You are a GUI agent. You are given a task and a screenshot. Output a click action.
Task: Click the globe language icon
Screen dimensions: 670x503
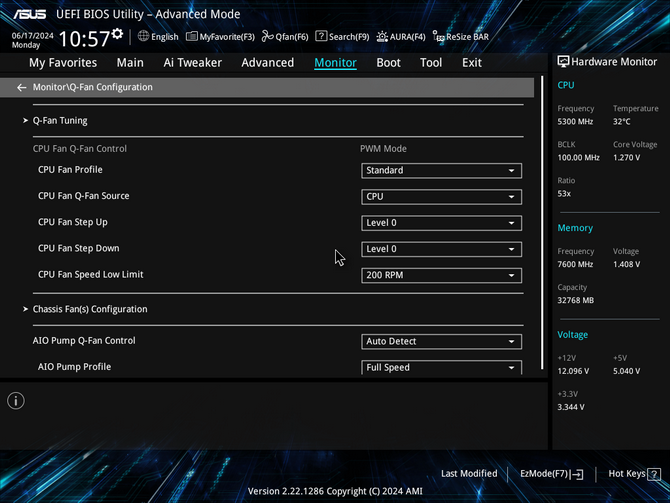[143, 36]
